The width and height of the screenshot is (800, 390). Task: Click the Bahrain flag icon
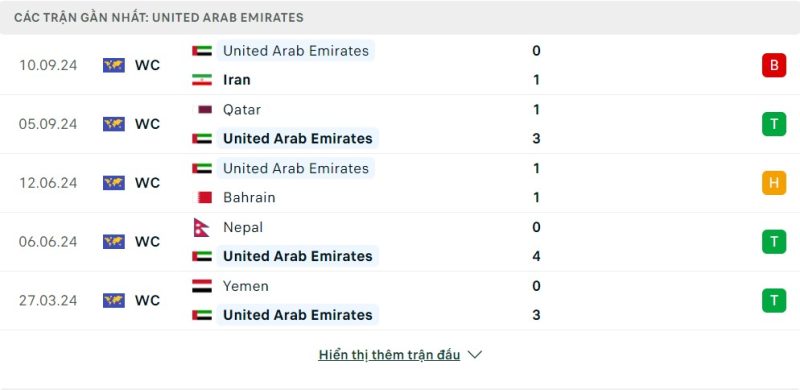tap(205, 198)
